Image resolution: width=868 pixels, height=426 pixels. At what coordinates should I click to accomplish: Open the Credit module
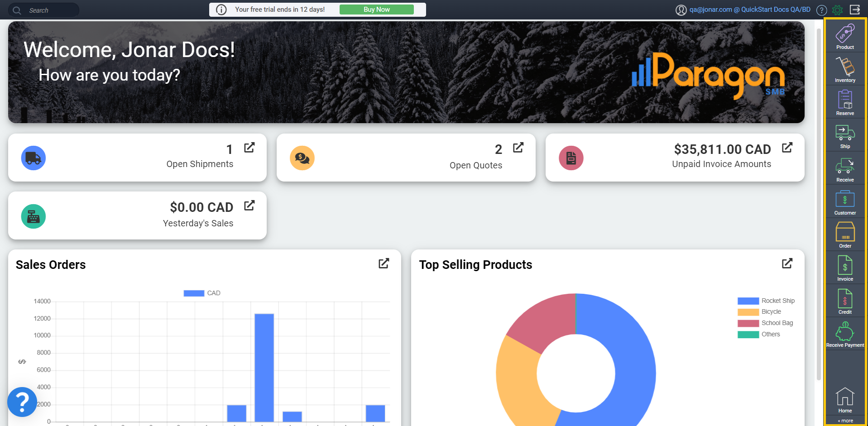point(845,301)
